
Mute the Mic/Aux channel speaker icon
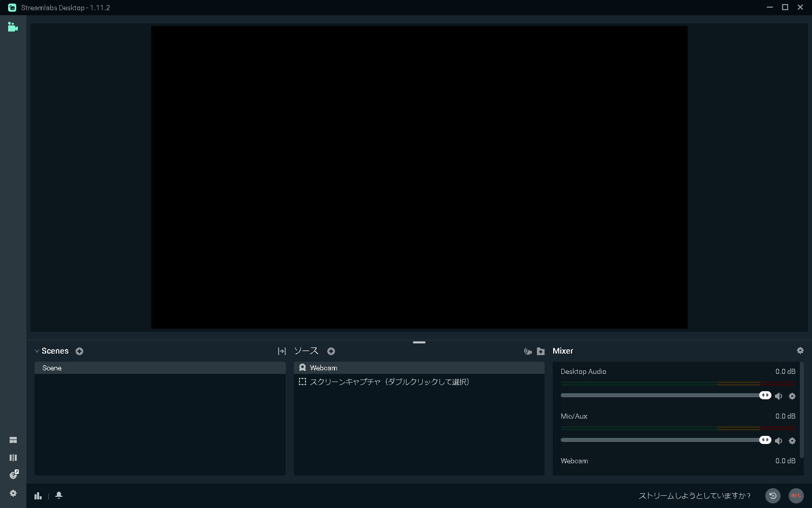(x=779, y=440)
